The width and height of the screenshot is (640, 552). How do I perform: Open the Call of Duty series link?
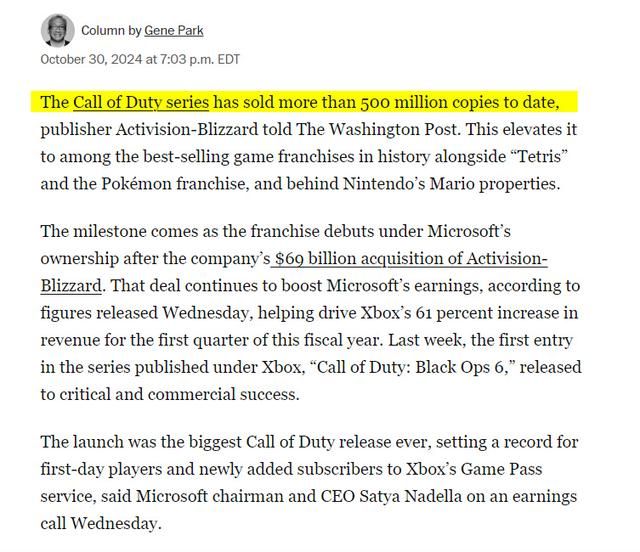[140, 102]
